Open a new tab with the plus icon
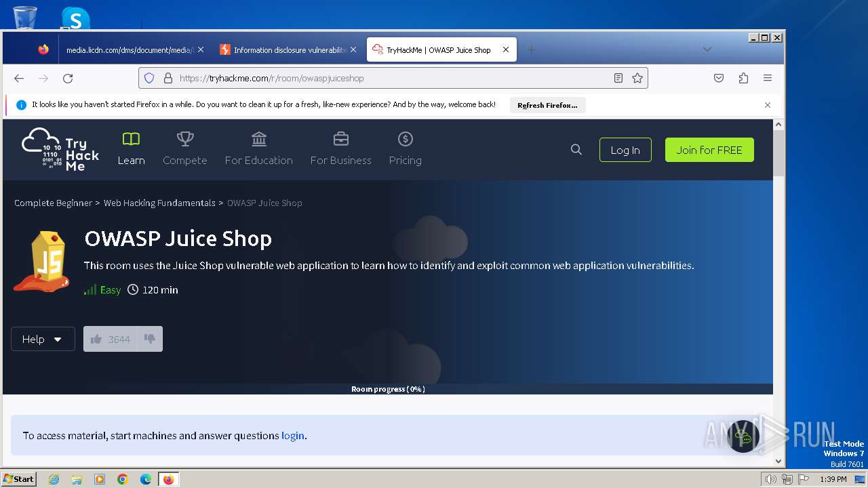Image resolution: width=868 pixels, height=488 pixels. pyautogui.click(x=531, y=49)
